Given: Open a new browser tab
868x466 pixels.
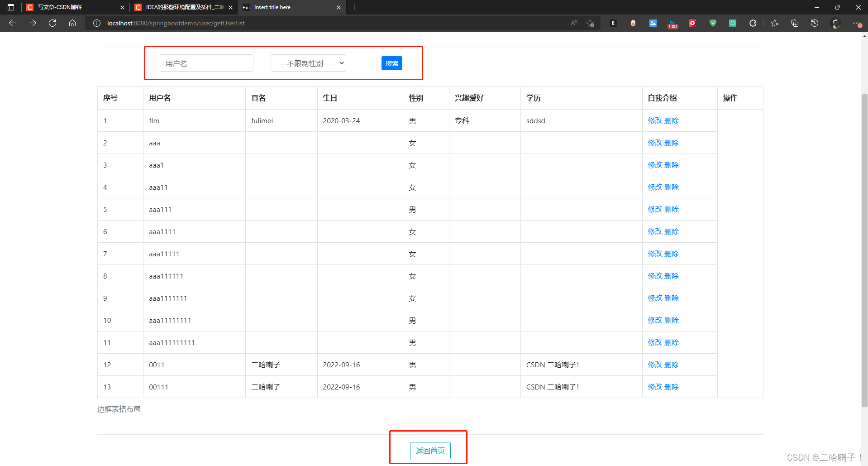Looking at the screenshot, I should point(354,7).
